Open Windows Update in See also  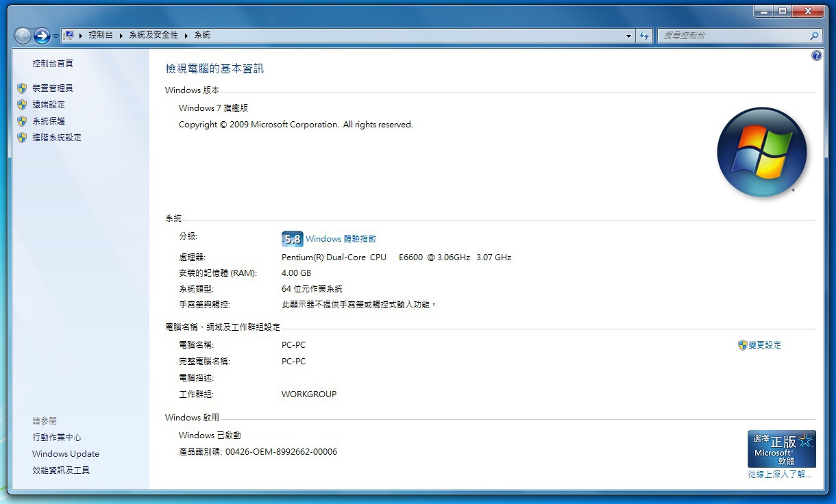coord(66,454)
